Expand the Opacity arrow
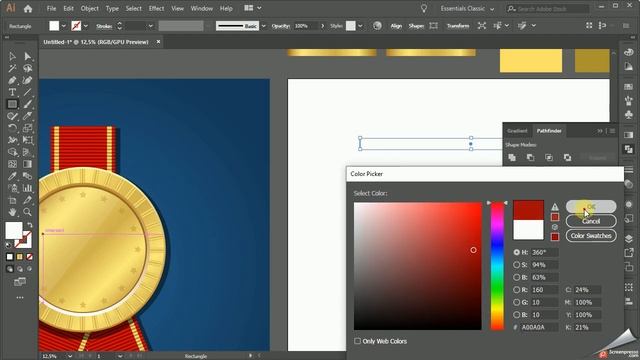The width and height of the screenshot is (640, 360). click(x=322, y=26)
